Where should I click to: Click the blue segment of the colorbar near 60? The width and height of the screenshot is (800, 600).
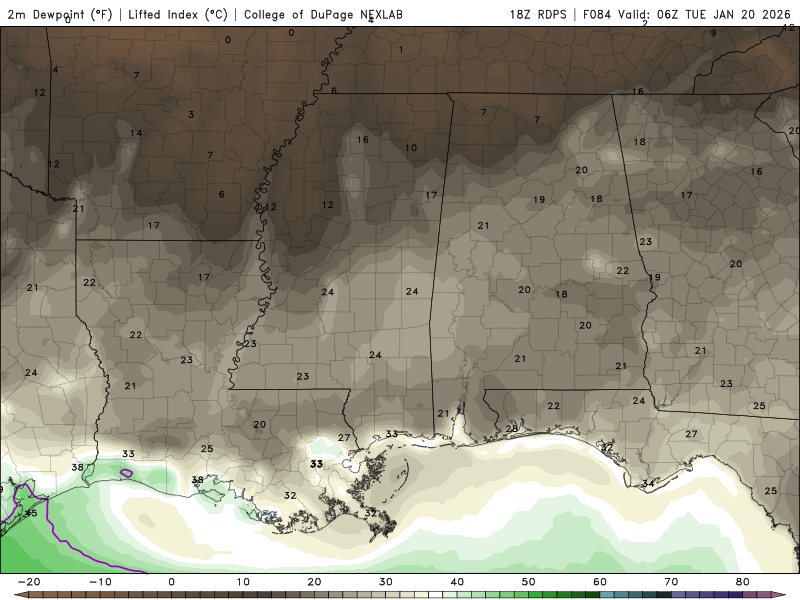(x=607, y=595)
